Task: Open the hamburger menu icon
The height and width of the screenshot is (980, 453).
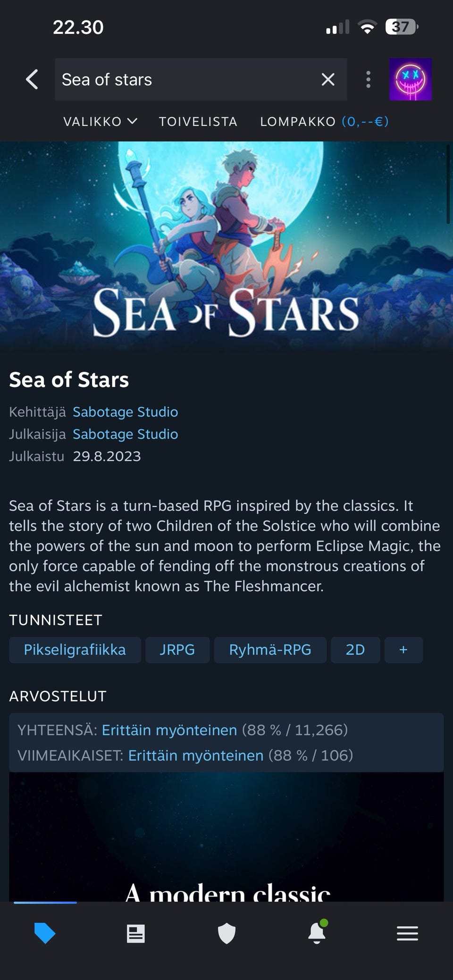Action: click(x=407, y=933)
